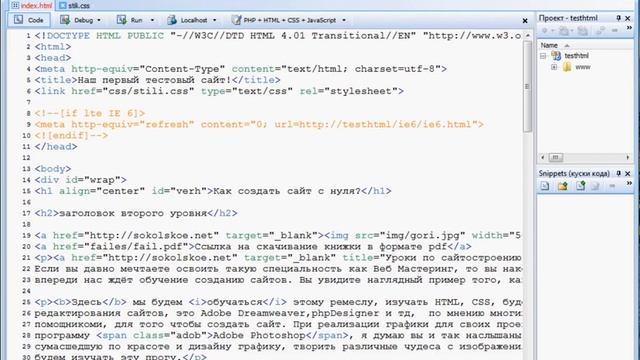The height and width of the screenshot is (360, 640).
Task: Click the h2 text 'заголовок второго уровня'
Action: 133,213
